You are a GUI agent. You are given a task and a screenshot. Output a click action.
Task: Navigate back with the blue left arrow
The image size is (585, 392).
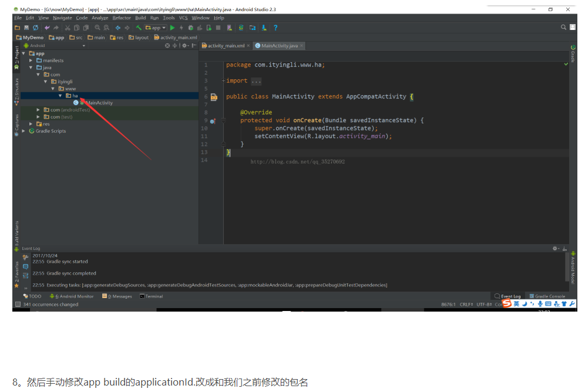coord(118,28)
